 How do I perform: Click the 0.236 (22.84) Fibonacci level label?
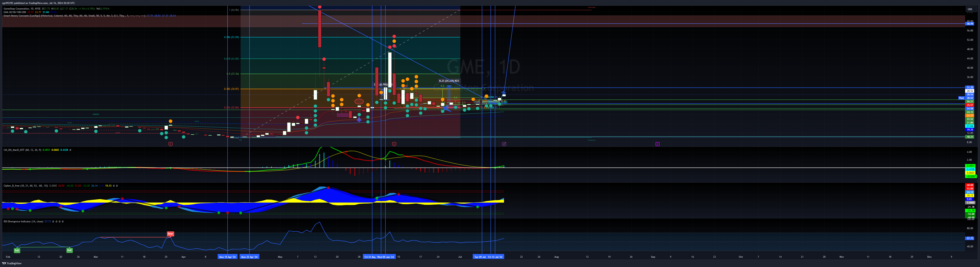pyautogui.click(x=231, y=108)
